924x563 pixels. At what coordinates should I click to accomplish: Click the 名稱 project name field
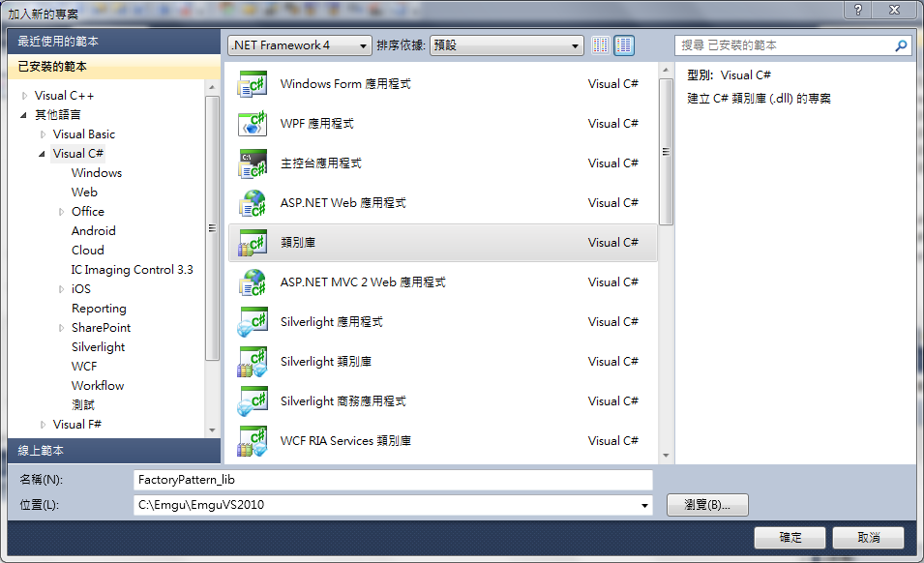point(393,480)
